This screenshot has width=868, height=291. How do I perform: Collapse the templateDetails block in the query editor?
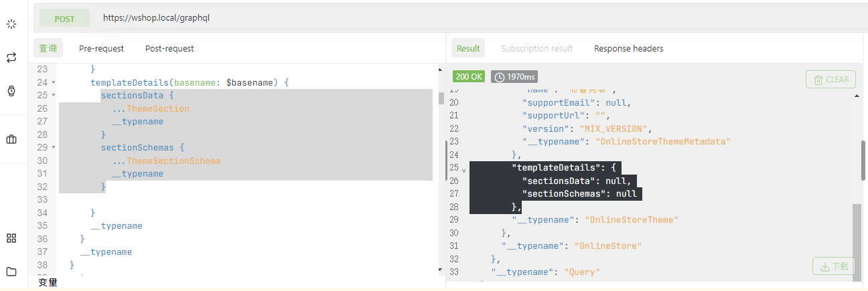coord(54,83)
